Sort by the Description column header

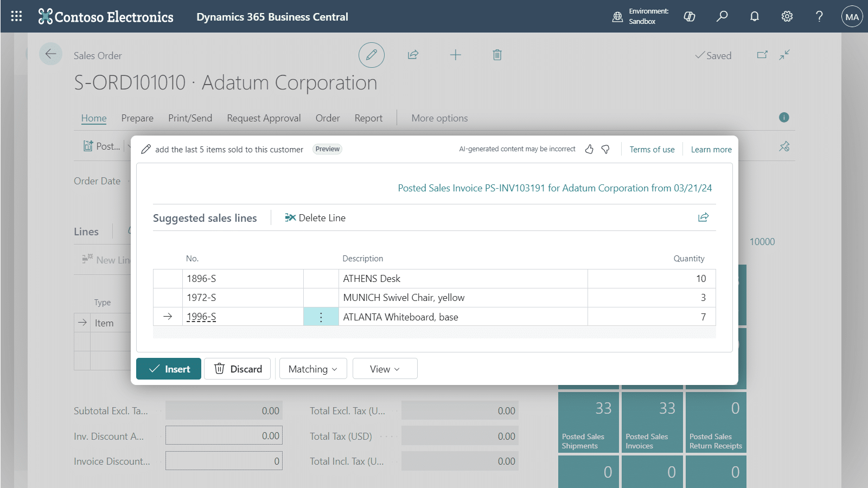coord(362,259)
